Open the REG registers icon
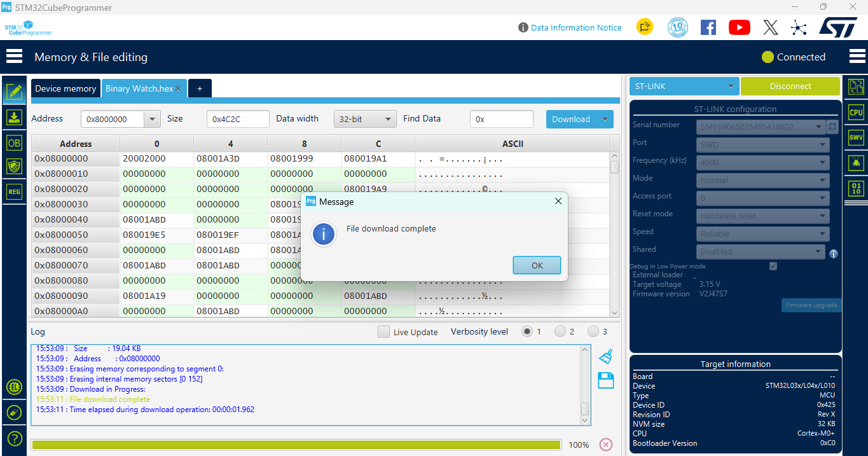Screen dimensions: 868x456 14,190
